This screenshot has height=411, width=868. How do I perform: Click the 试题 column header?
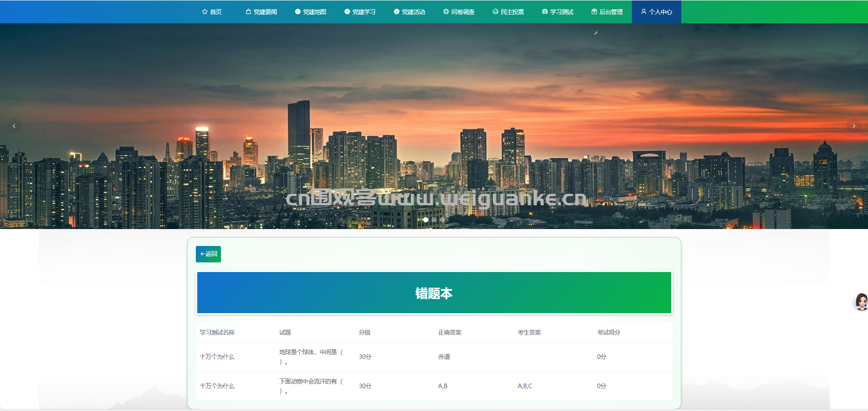(285, 332)
